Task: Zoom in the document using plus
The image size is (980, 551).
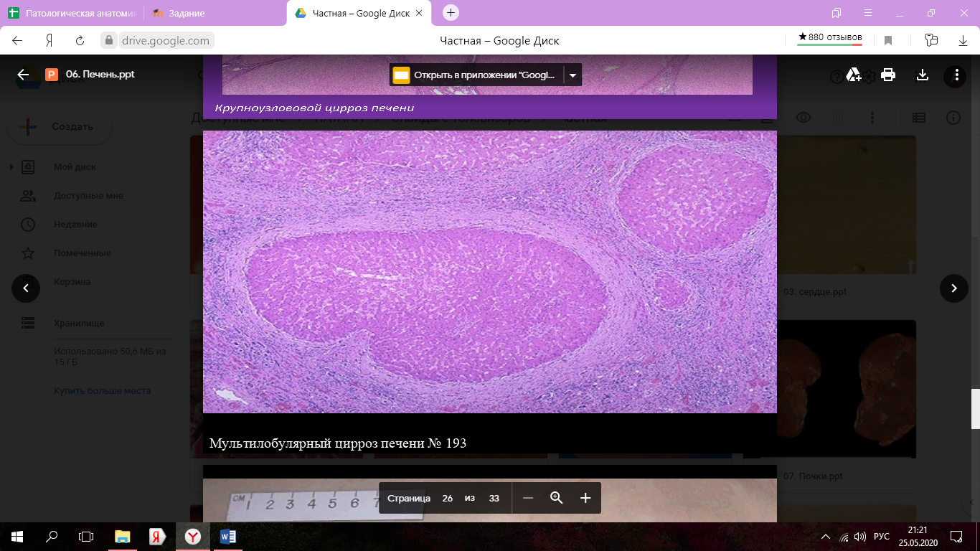Action: pyautogui.click(x=585, y=498)
